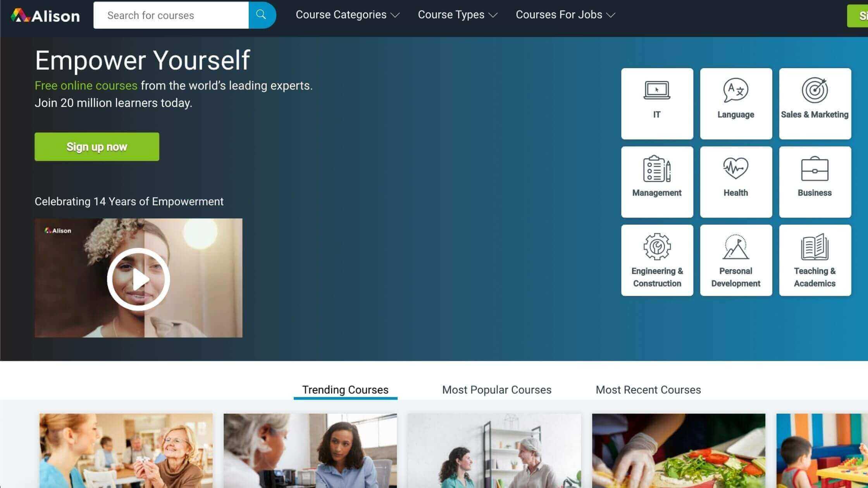868x488 pixels.
Task: Click the Sign up now button
Action: point(96,146)
